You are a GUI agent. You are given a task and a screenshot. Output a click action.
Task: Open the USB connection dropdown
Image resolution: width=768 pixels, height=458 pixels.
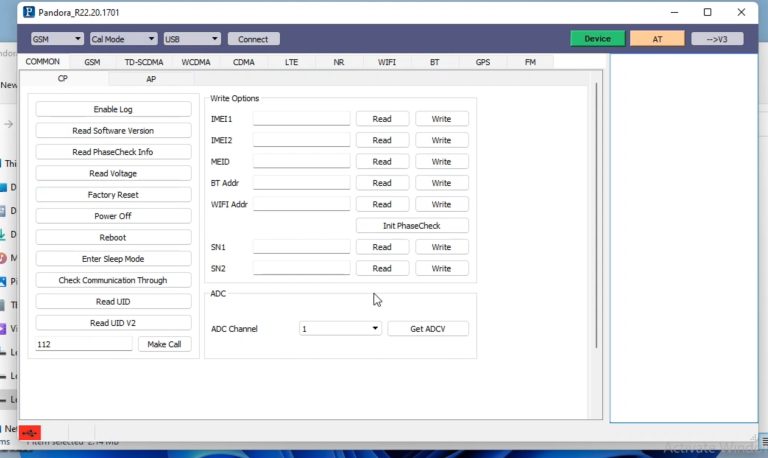point(192,39)
